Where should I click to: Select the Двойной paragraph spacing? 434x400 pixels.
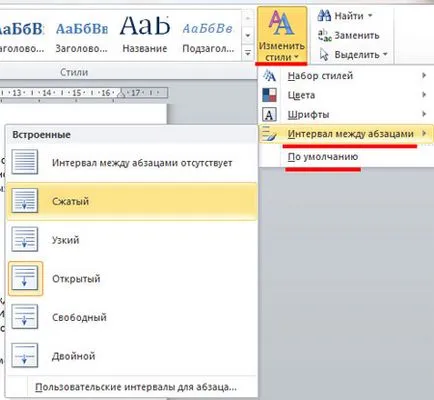click(x=132, y=356)
